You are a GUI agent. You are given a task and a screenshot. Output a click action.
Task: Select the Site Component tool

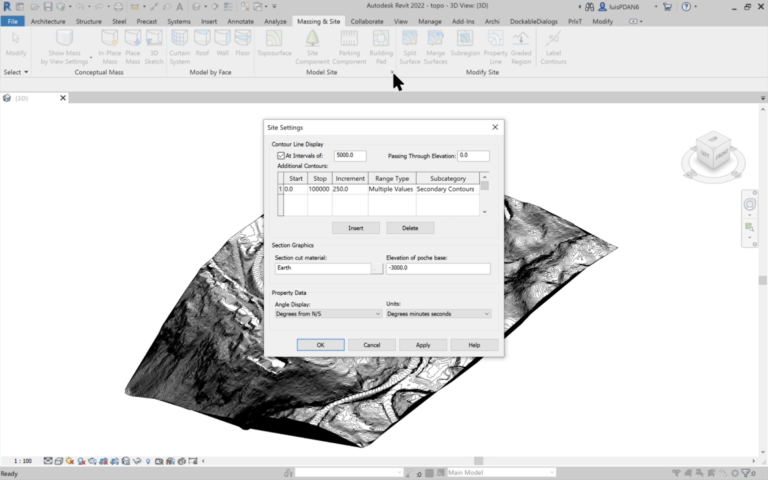[312, 47]
